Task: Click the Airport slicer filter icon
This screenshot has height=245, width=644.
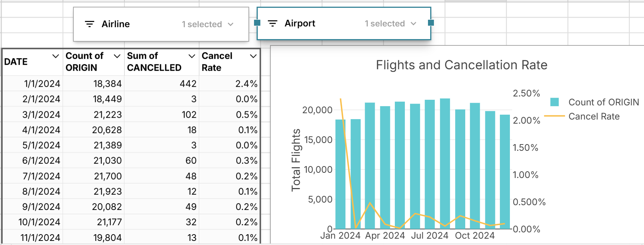Action: pyautogui.click(x=273, y=23)
